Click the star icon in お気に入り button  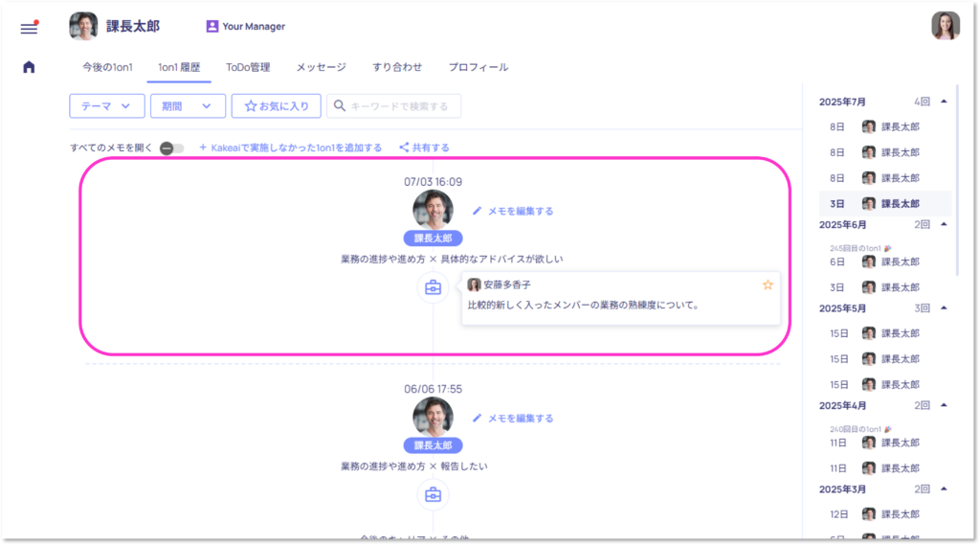click(251, 106)
